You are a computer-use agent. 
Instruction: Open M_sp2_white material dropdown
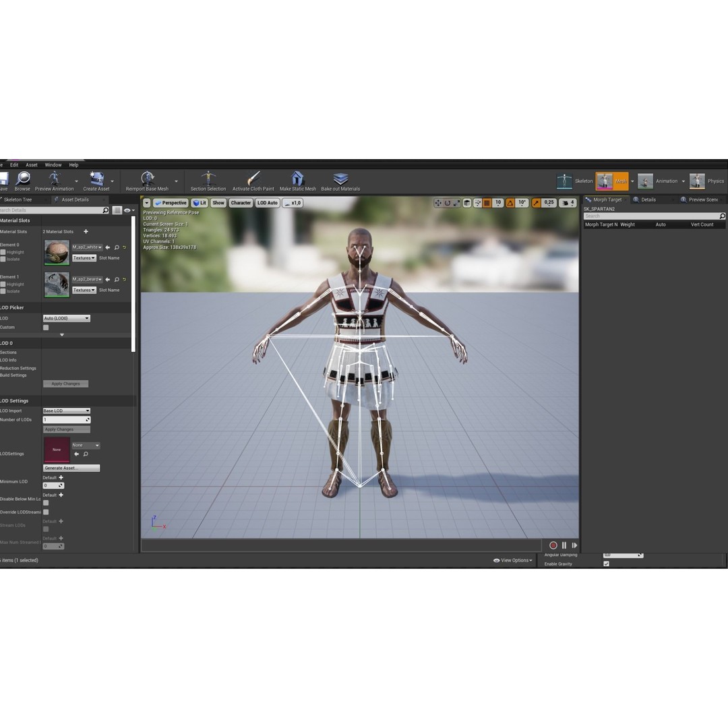(87, 247)
